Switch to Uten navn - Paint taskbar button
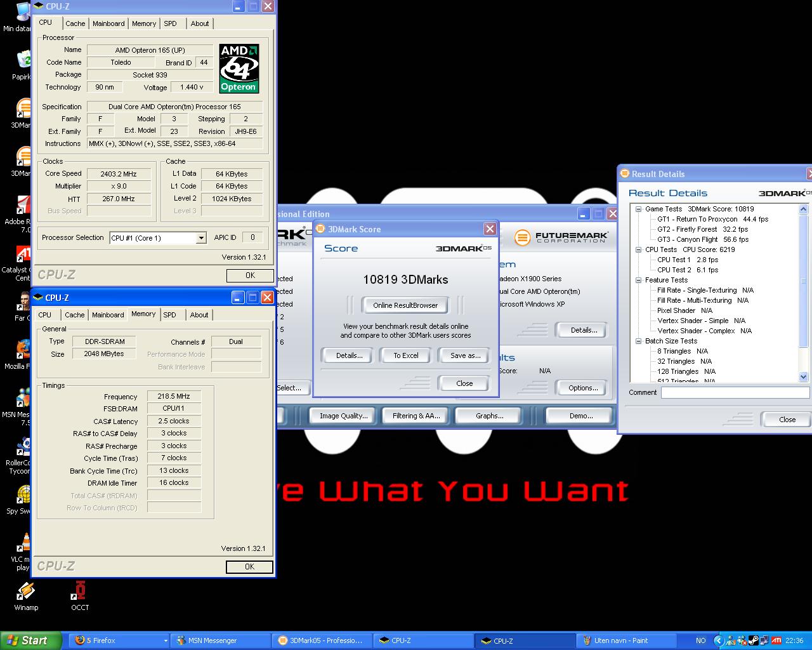 tap(627, 640)
